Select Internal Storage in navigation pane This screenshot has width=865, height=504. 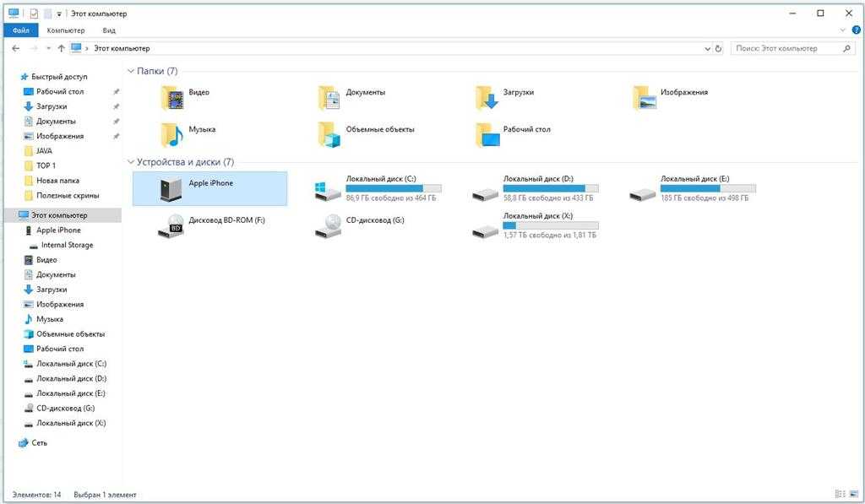(x=67, y=246)
